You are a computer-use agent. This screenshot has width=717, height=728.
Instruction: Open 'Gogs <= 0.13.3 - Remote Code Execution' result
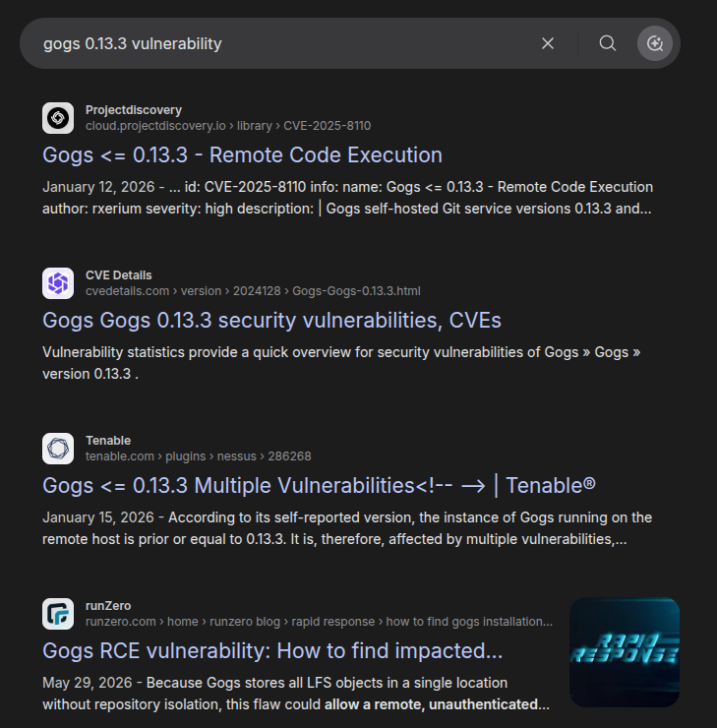242,155
